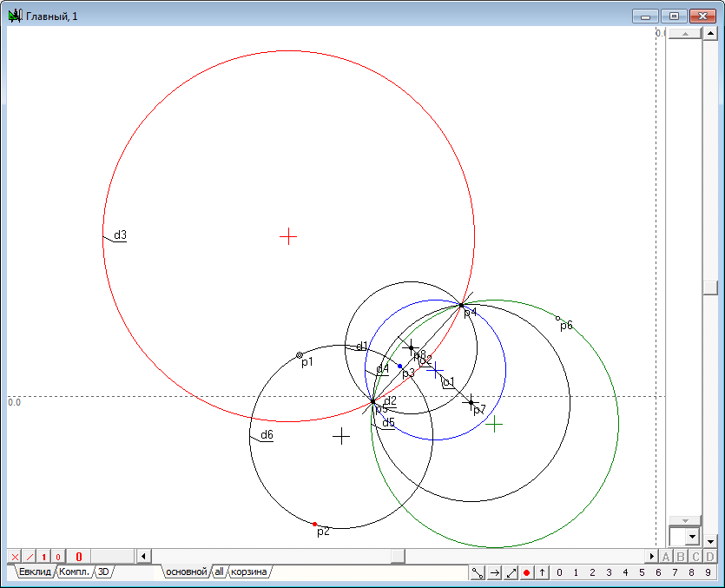Click the p2 point label
This screenshot has height=588, width=725.
coord(323,531)
